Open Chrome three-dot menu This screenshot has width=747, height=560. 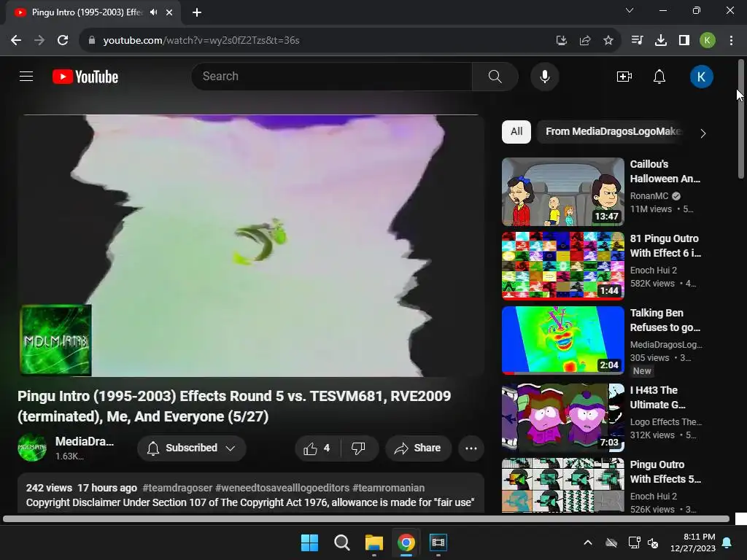point(731,41)
